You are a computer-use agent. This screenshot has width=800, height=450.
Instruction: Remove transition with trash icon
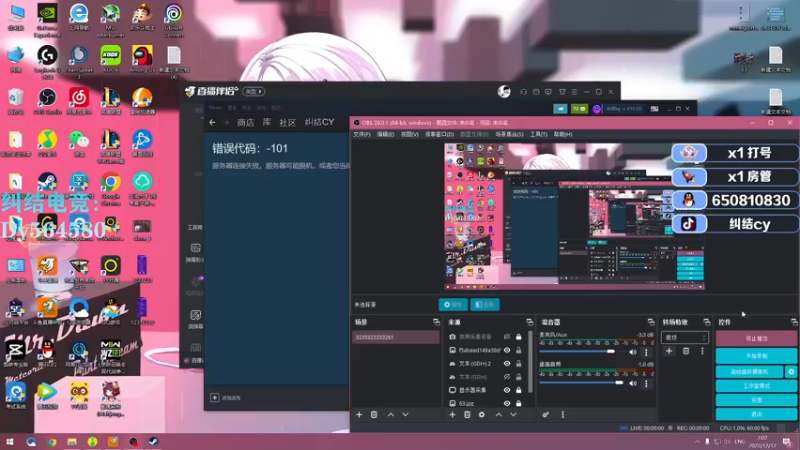(686, 351)
